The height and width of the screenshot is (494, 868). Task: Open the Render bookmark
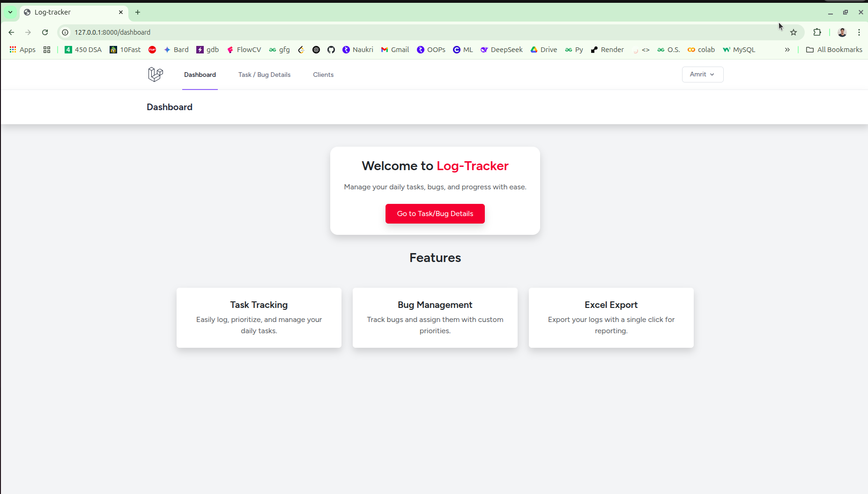click(607, 50)
